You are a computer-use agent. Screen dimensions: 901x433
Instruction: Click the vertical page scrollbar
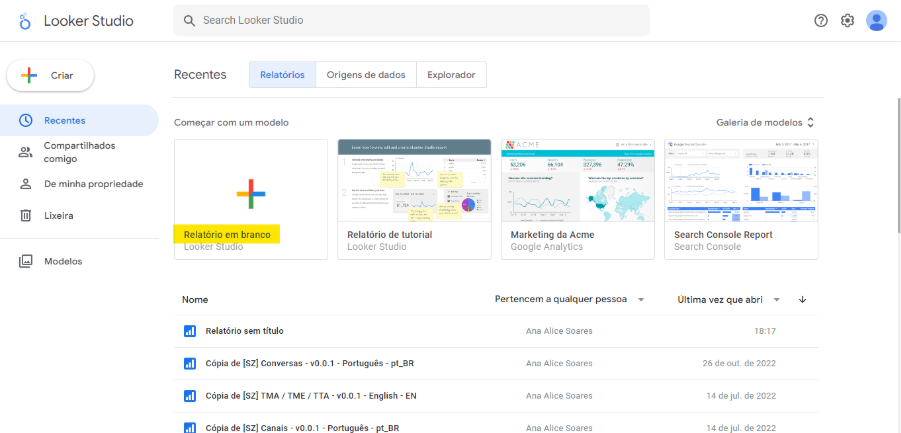898,165
